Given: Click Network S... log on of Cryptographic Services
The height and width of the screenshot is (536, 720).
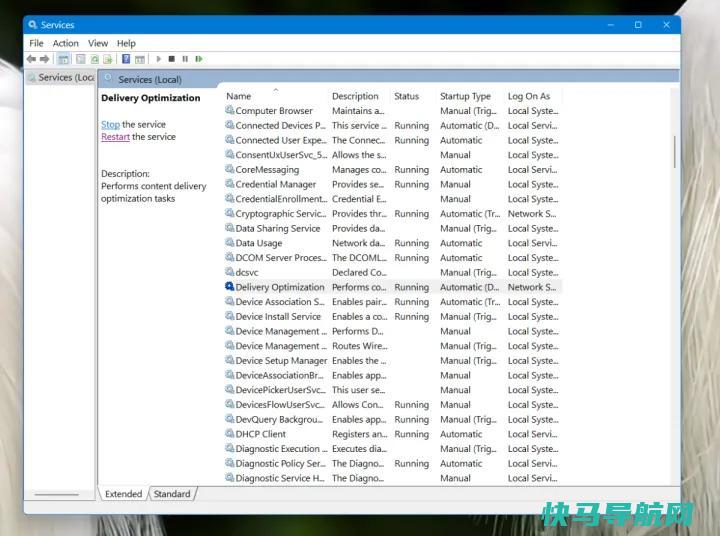Looking at the screenshot, I should 532,214.
